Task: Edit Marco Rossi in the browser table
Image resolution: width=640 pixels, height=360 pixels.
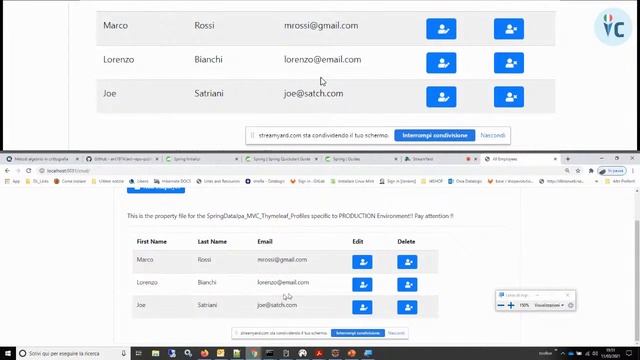Action: coord(362,262)
